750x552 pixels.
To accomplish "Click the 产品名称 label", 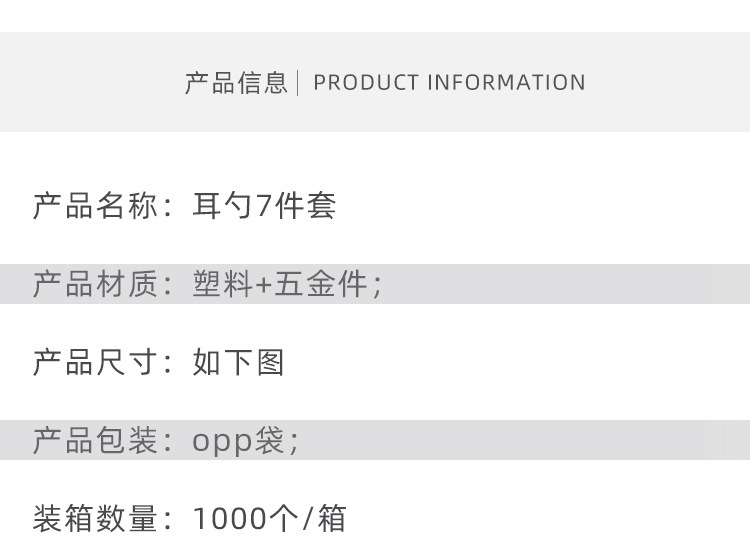I will (x=95, y=207).
